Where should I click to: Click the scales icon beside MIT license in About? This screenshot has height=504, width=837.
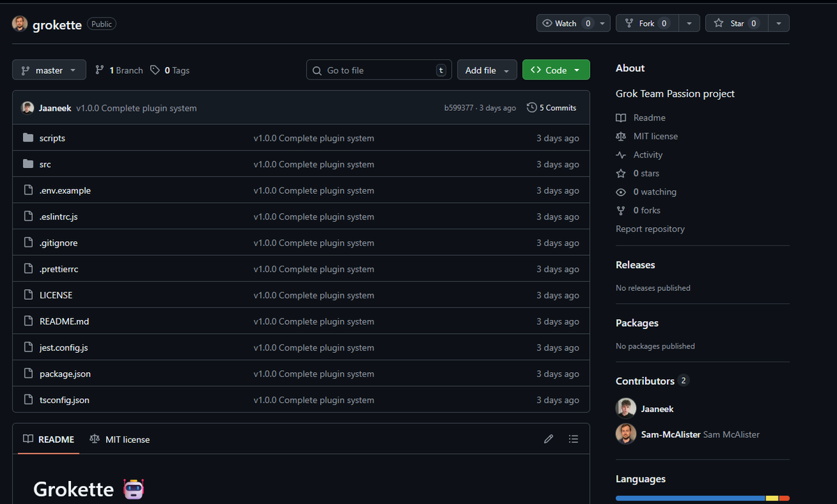click(x=621, y=136)
